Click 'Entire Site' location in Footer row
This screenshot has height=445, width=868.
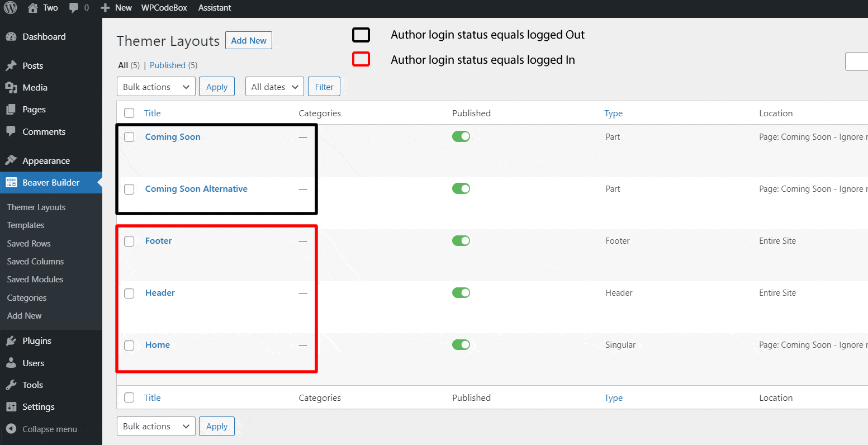(777, 241)
